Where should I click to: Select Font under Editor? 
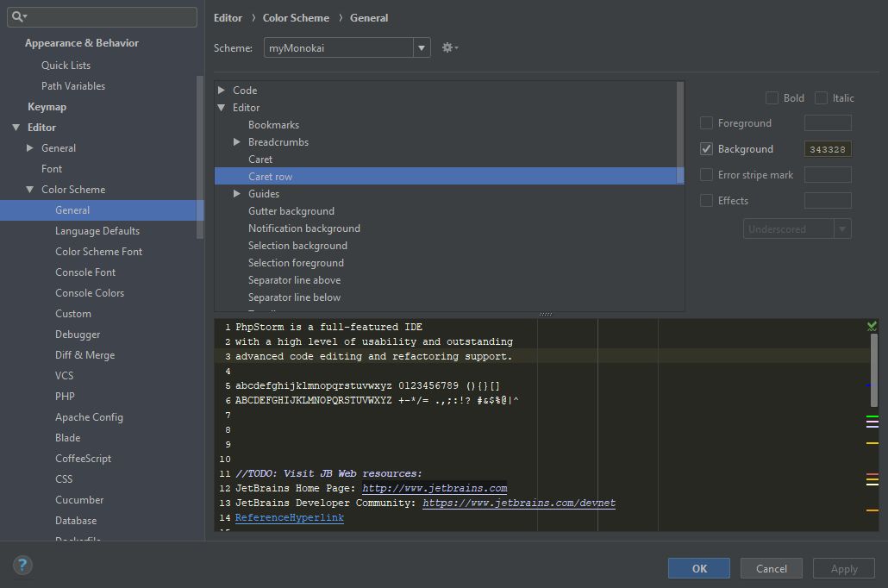[x=52, y=169]
